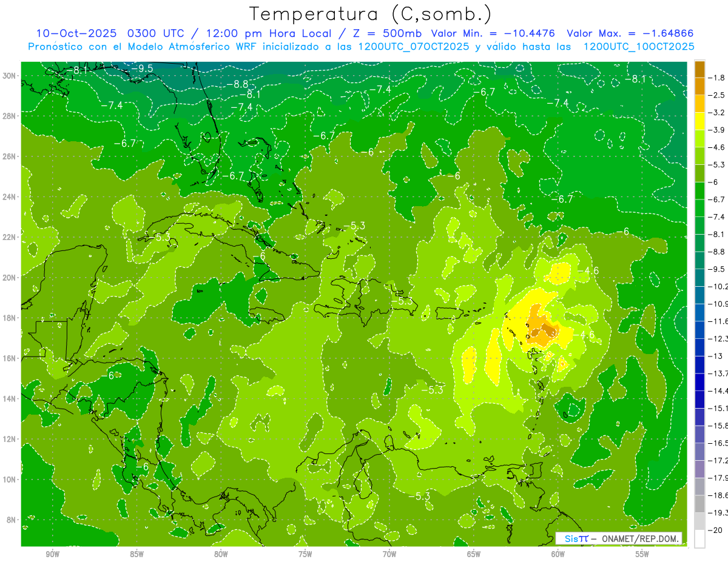
Task: Click the "16N" latitude axis label
Action: click(8, 358)
